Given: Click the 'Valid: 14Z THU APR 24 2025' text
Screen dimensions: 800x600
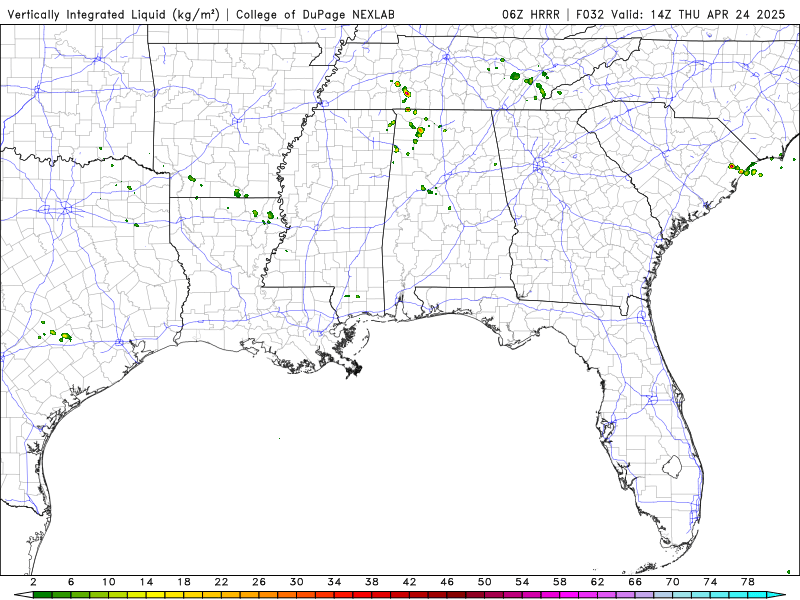Looking at the screenshot, I should (x=698, y=15).
